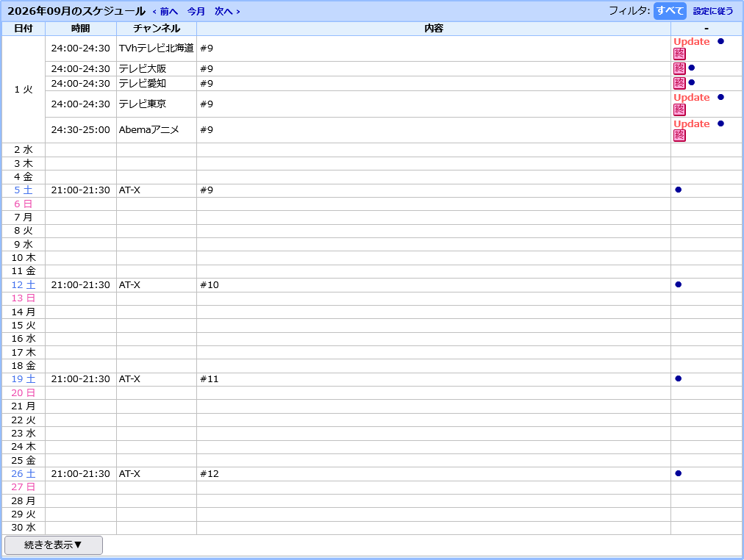Click the 終 icon in テレビ愛知 row
The image size is (744, 560).
tap(679, 83)
